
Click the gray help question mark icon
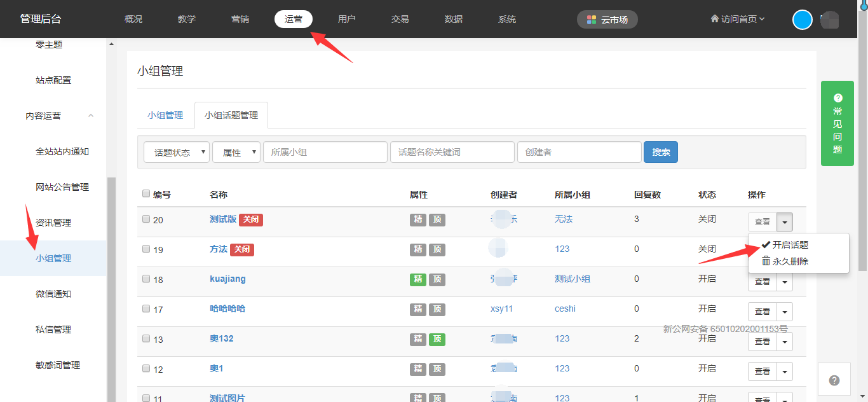tap(834, 380)
